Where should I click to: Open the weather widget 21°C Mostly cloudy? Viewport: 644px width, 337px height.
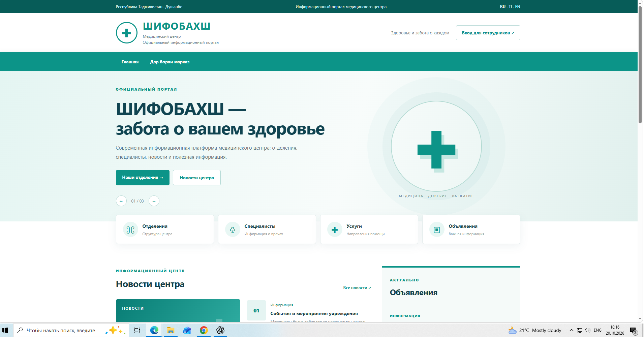pos(535,330)
